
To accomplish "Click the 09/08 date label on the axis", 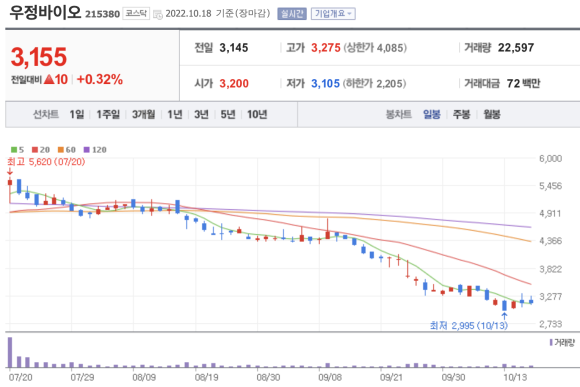I will point(330,377).
